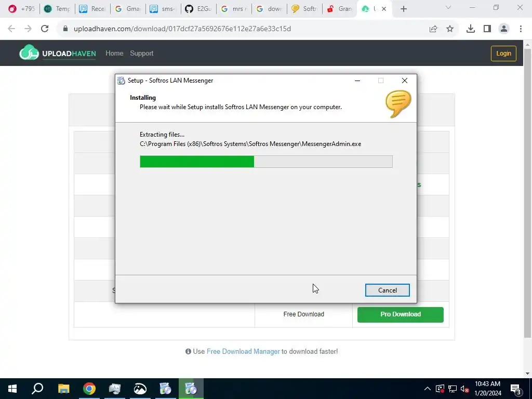This screenshot has height=399, width=532.
Task: Click the Softros speech bubble logo
Action: click(x=398, y=104)
